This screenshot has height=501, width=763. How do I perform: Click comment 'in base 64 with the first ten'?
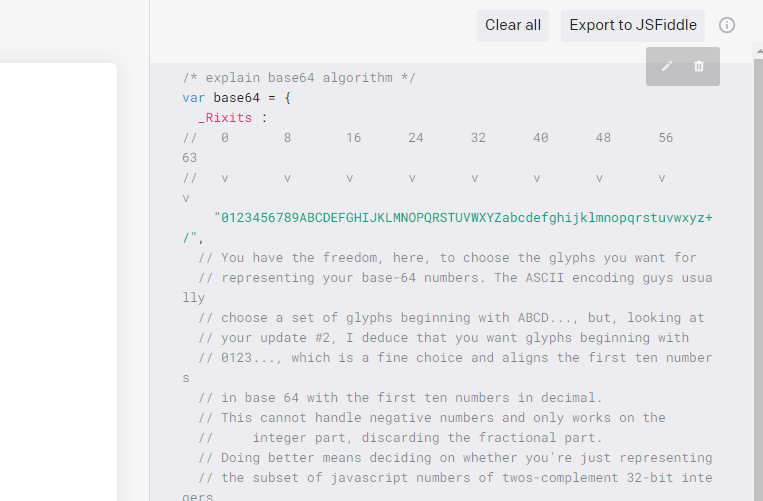(x=400, y=398)
